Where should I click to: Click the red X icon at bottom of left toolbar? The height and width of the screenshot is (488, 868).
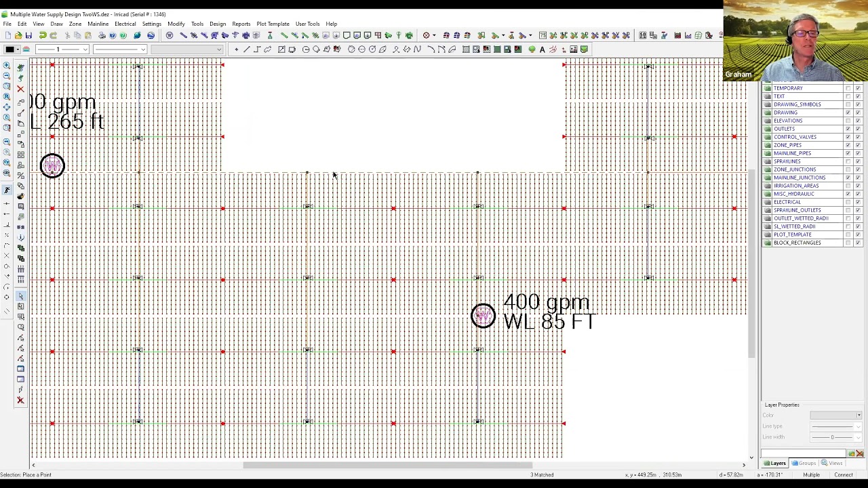[x=20, y=401]
